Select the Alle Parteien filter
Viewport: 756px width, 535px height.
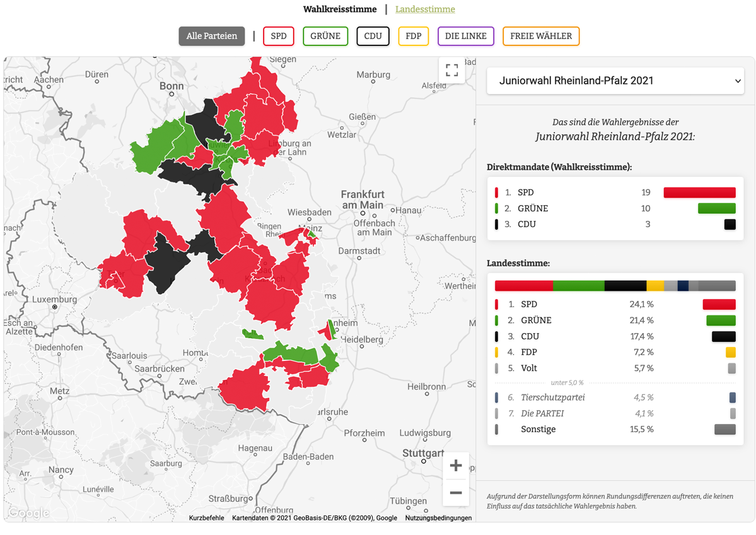pos(212,36)
